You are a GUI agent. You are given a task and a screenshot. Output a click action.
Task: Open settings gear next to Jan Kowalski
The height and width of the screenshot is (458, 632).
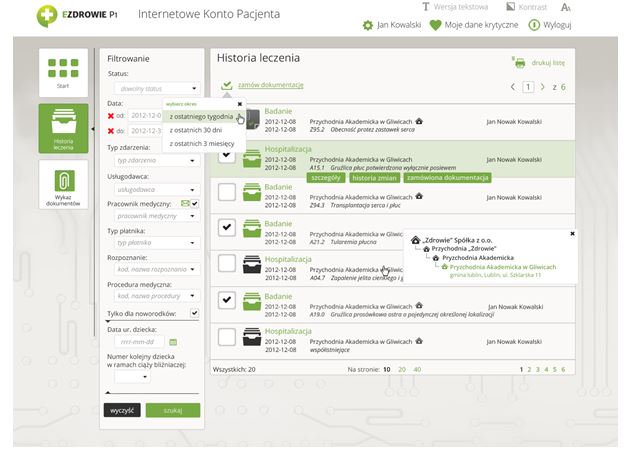(368, 25)
